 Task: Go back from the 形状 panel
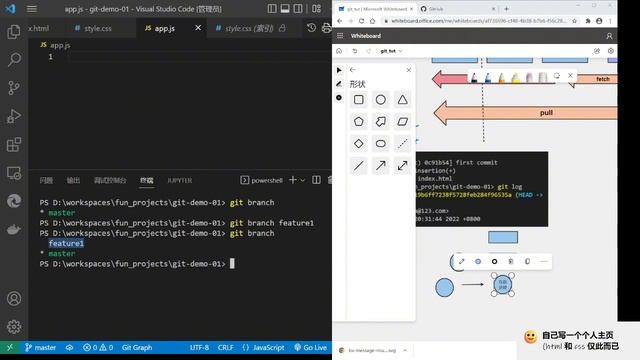[353, 70]
